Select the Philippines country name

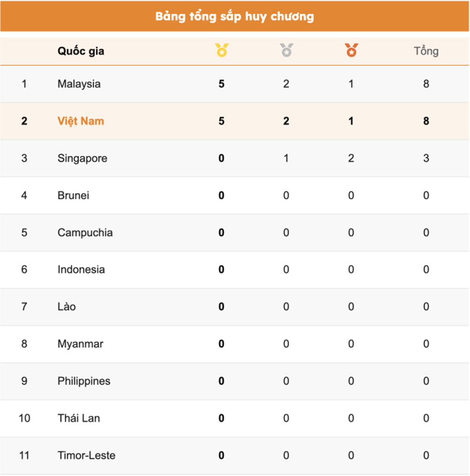pos(84,381)
